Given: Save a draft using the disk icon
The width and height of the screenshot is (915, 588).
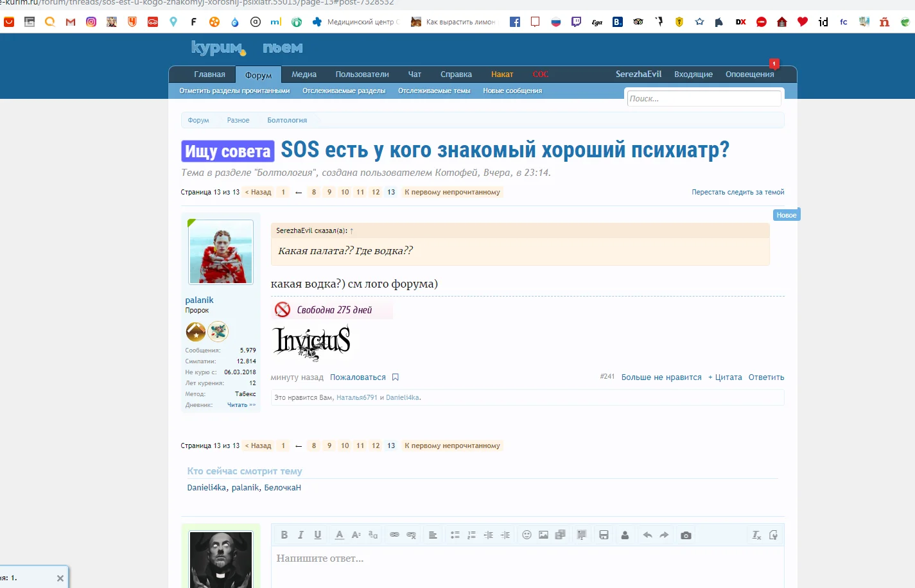Looking at the screenshot, I should tap(602, 534).
